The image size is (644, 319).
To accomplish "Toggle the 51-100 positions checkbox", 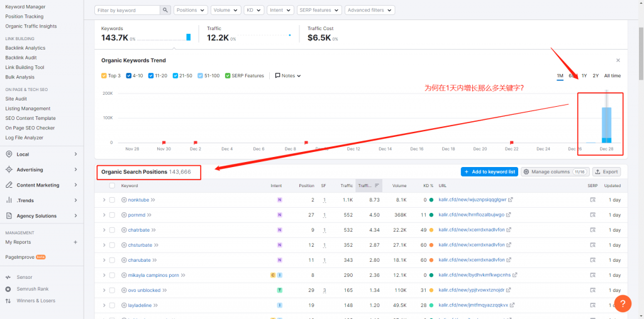I will coord(200,75).
